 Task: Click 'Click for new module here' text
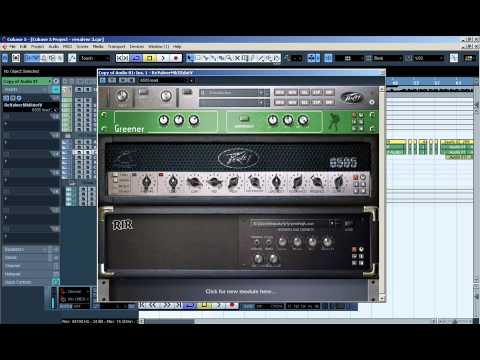tap(240, 291)
